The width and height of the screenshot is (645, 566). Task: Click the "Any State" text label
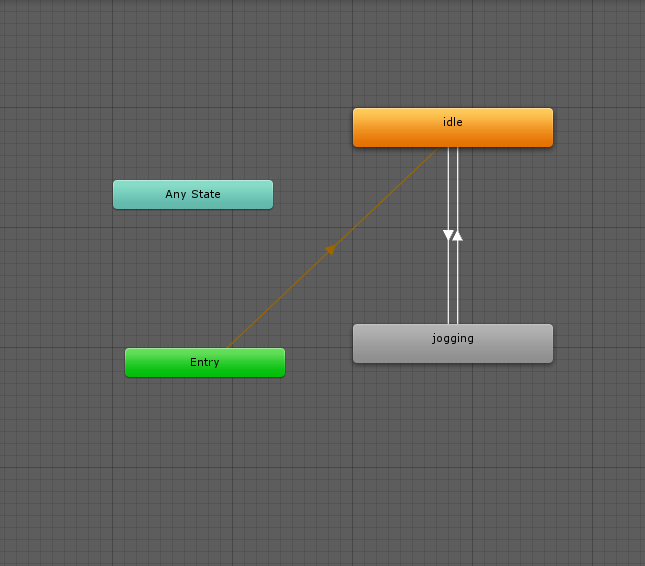(192, 194)
